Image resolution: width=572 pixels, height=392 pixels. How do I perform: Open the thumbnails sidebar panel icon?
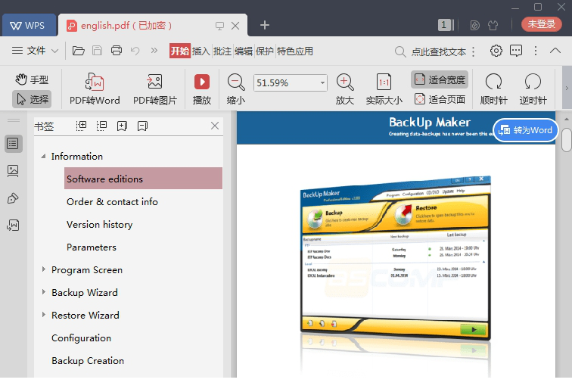[x=13, y=171]
